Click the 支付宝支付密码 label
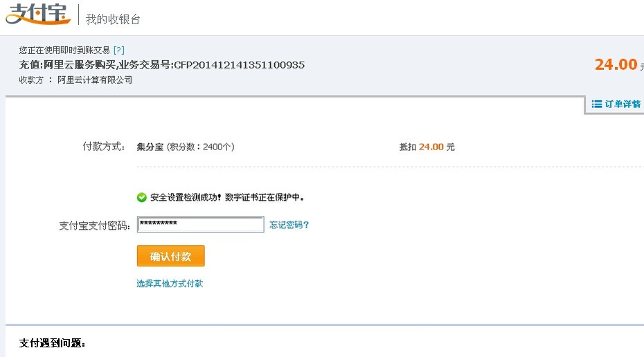The height and width of the screenshot is (357, 644). pos(95,226)
